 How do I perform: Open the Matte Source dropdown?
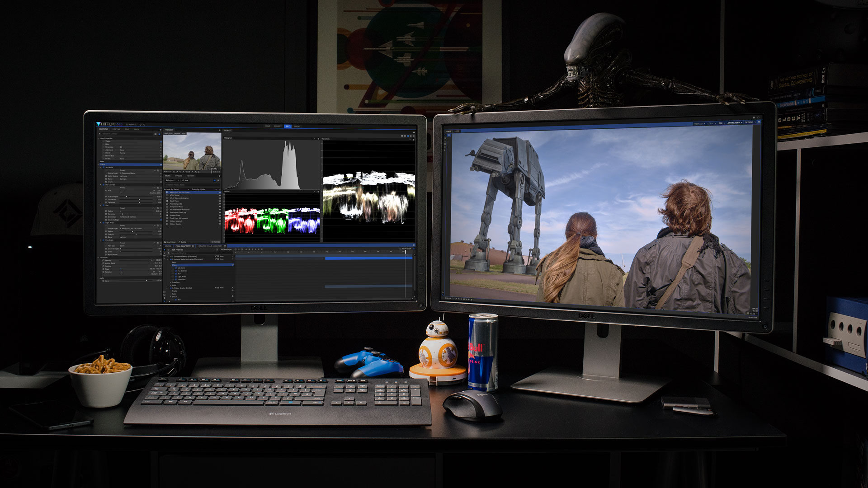pos(141,176)
